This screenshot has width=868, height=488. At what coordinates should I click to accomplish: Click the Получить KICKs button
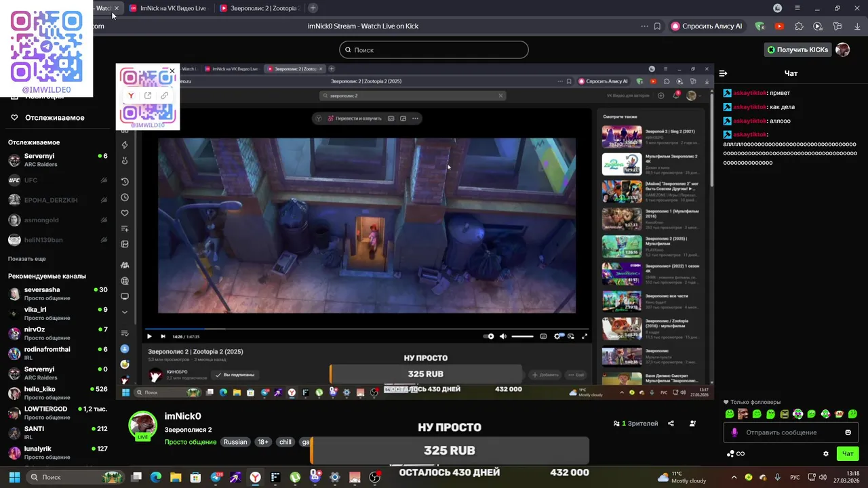797,49
